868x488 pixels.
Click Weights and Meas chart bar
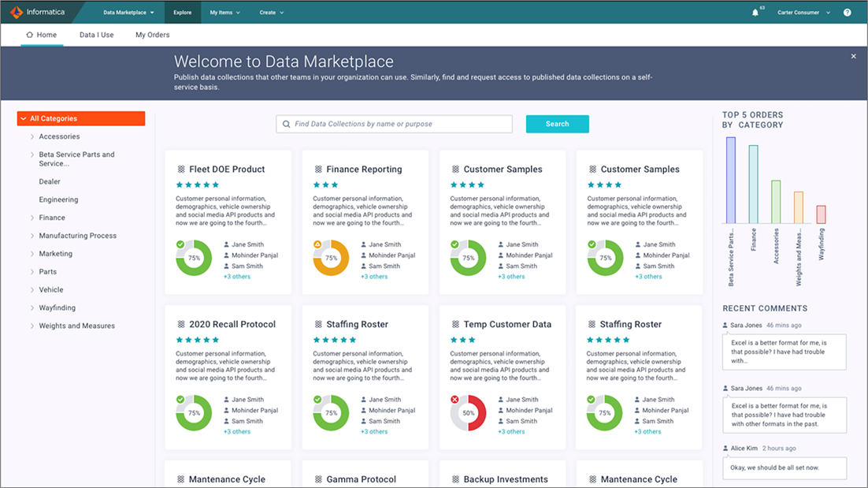[798, 207]
